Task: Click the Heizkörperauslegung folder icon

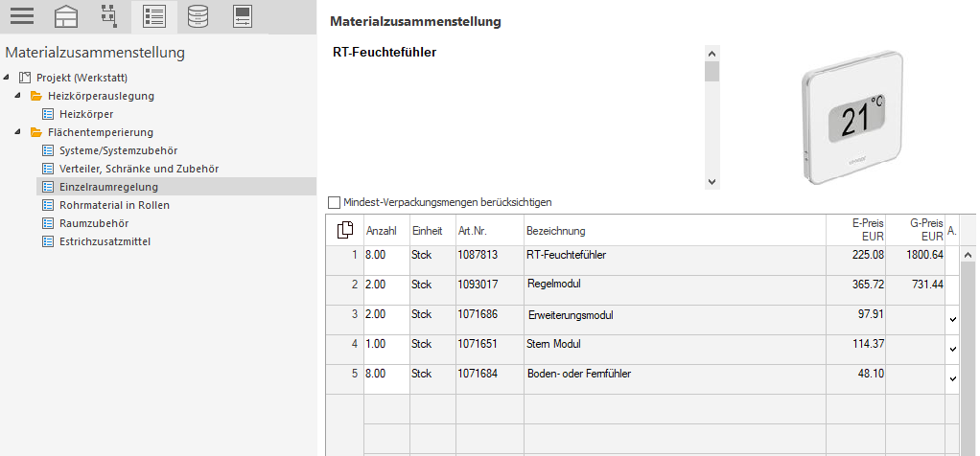Action: (x=36, y=96)
